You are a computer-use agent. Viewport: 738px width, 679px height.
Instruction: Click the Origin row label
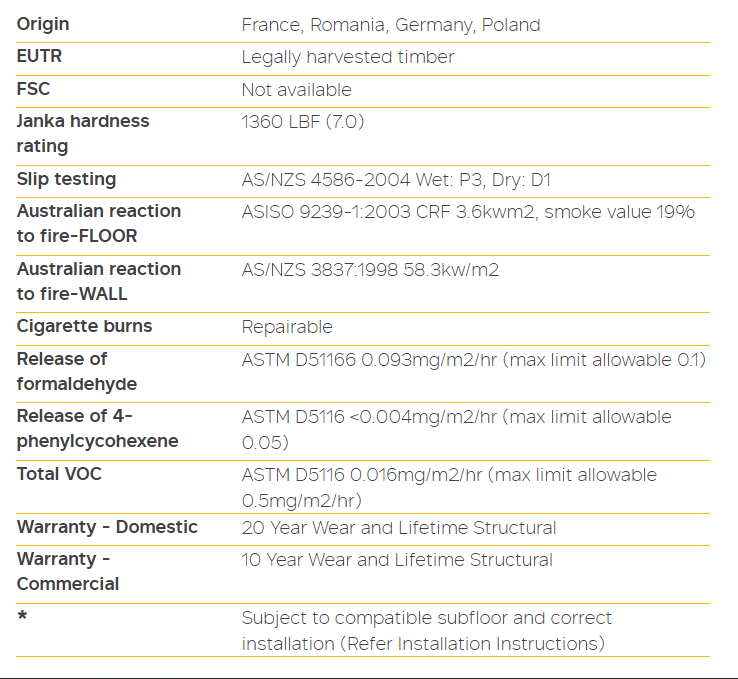43,24
